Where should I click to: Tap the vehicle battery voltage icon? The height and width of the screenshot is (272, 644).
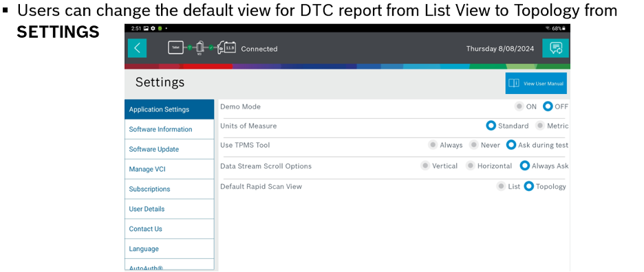pos(226,48)
